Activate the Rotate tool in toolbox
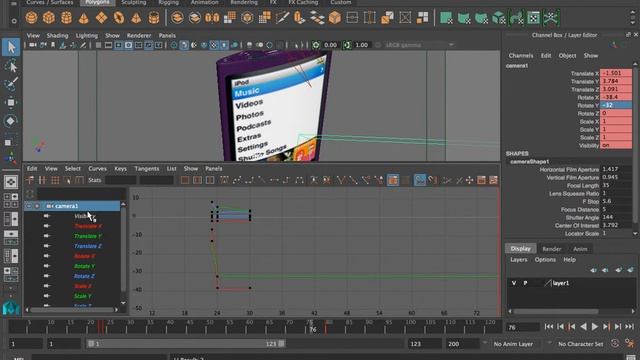This screenshot has width=640, height=360. 11,121
